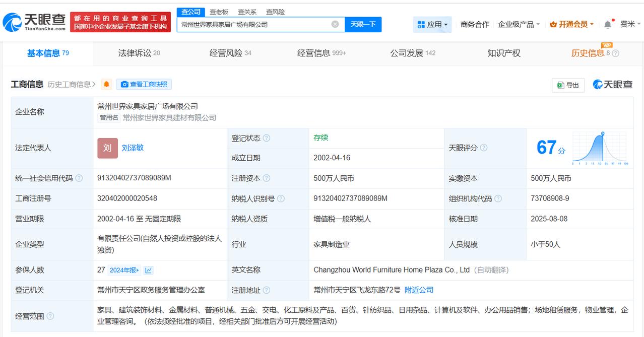The width and height of the screenshot is (644, 337).
Task: Click the address 常州市天宁区飞龙东路72号
Action: coord(357,290)
